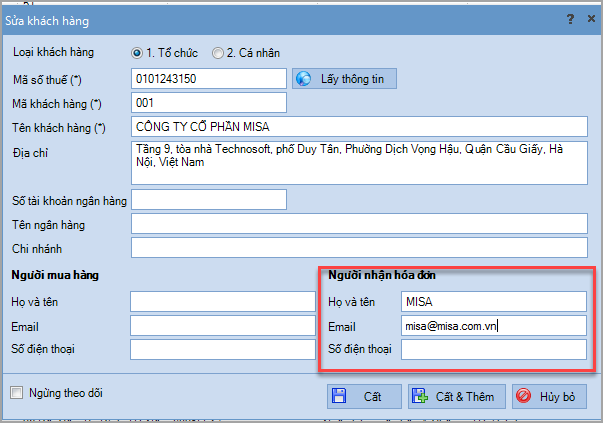The height and width of the screenshot is (423, 603).
Task: Focus Người nhận hóa đơn Số điện thoại field
Action: (494, 350)
